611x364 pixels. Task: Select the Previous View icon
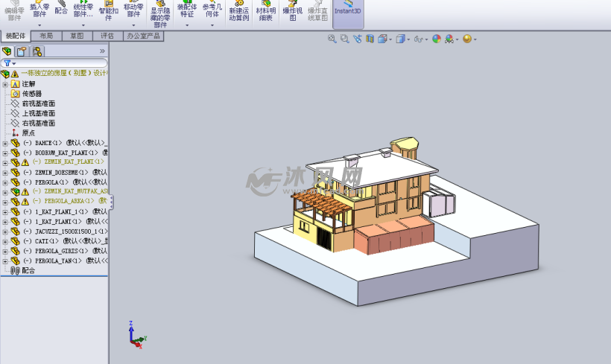[358, 39]
